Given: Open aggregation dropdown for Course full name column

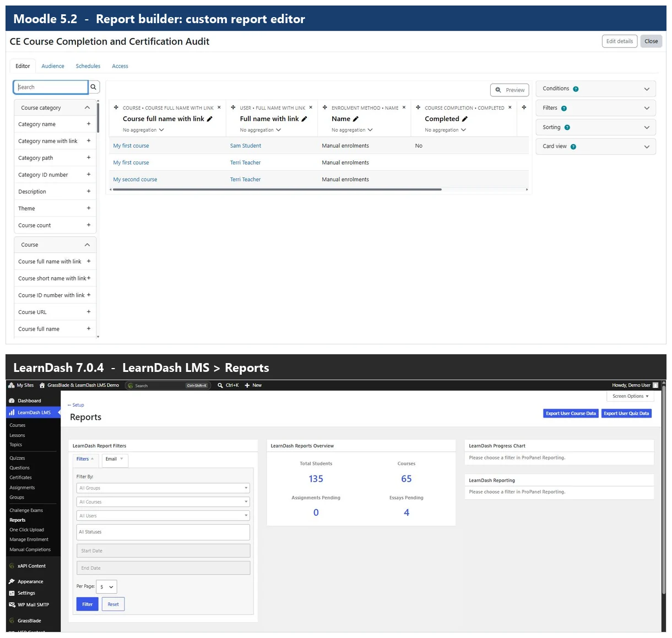Looking at the screenshot, I should click(143, 130).
